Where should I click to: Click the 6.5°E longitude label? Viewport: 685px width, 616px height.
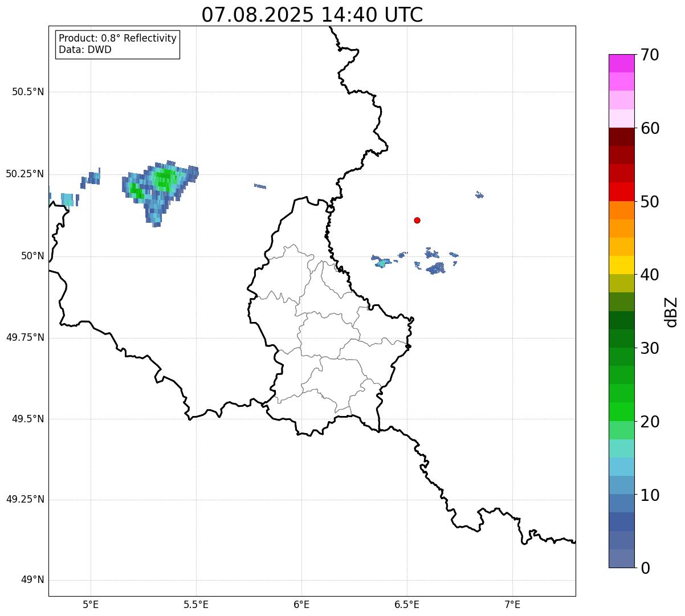point(407,604)
